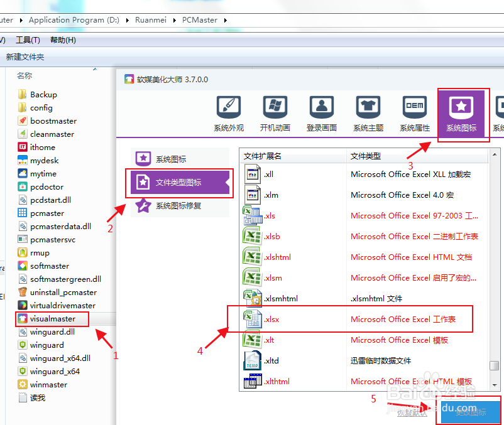Expand the arrow after Ruanmei breadcrumb

(x=175, y=20)
